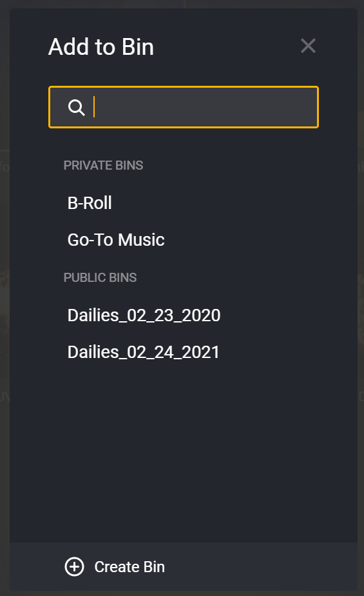Click empty space right of the B-Roll entry
The width and height of the screenshot is (364, 596).
click(227, 203)
